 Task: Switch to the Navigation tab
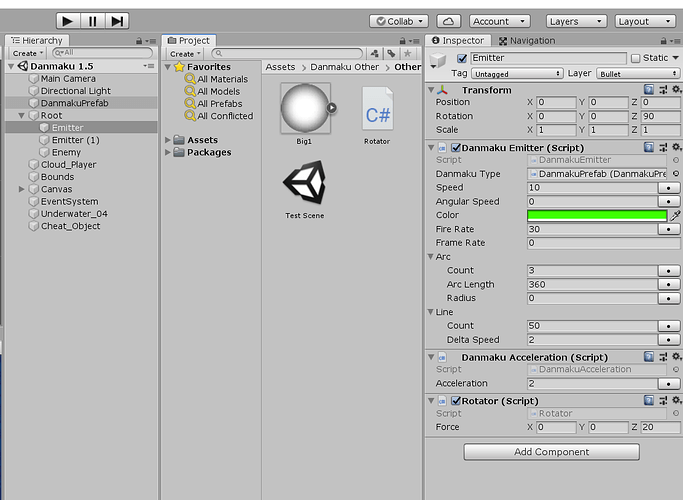[x=527, y=41]
